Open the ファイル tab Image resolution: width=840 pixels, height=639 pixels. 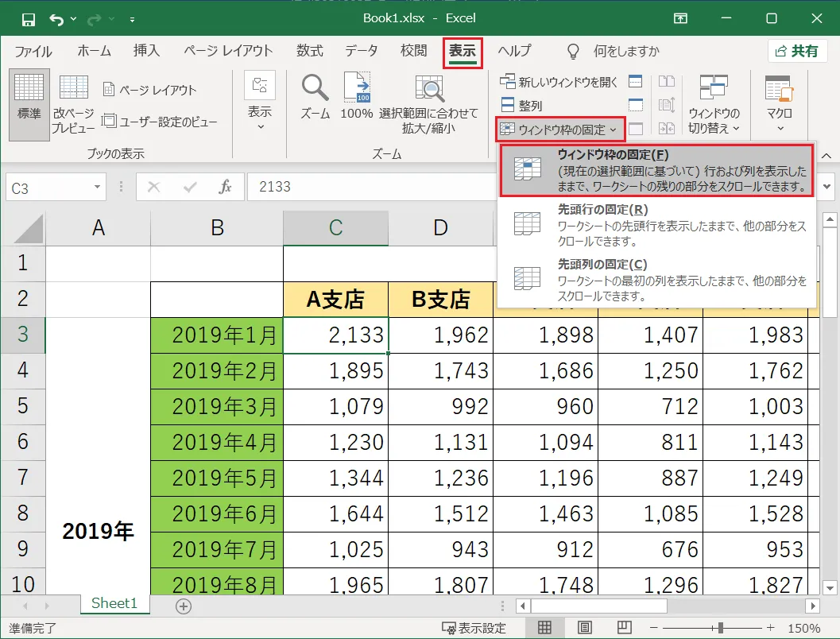(x=33, y=52)
